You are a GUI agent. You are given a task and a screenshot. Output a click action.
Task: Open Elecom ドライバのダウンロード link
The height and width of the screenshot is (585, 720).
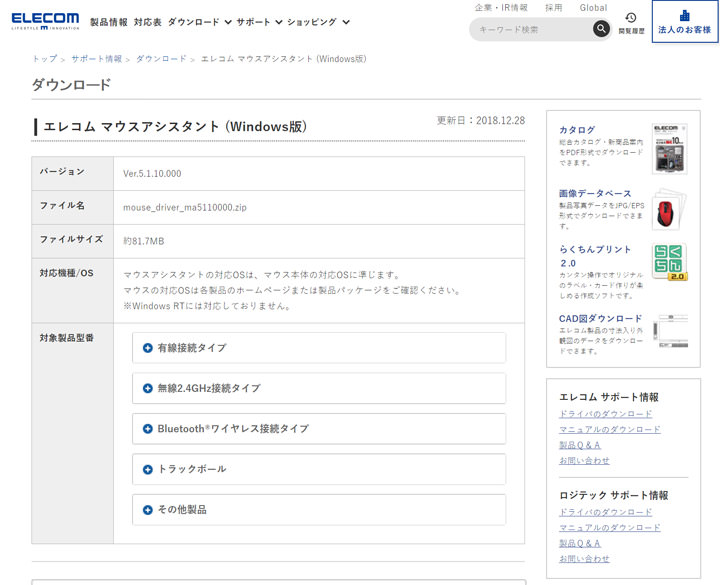(605, 414)
